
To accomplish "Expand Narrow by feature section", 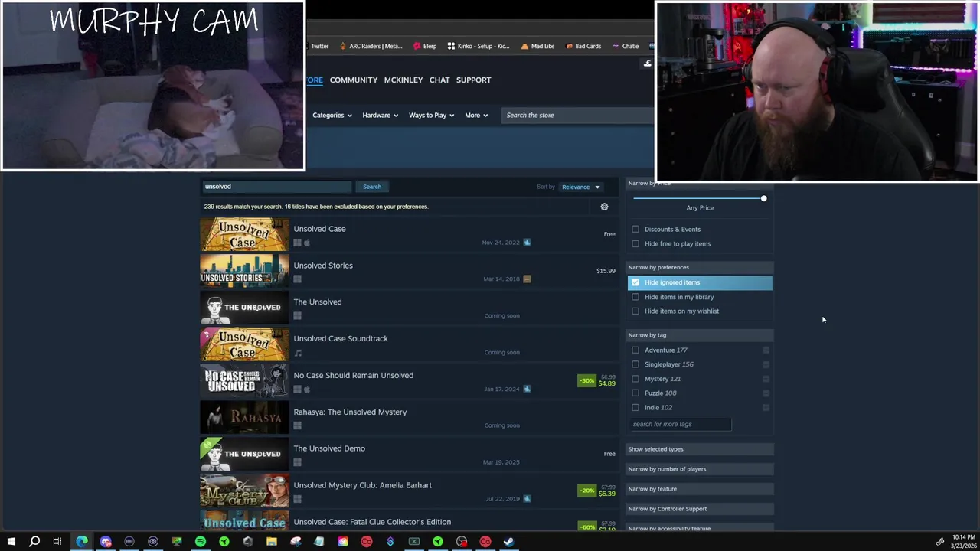I will pos(700,489).
